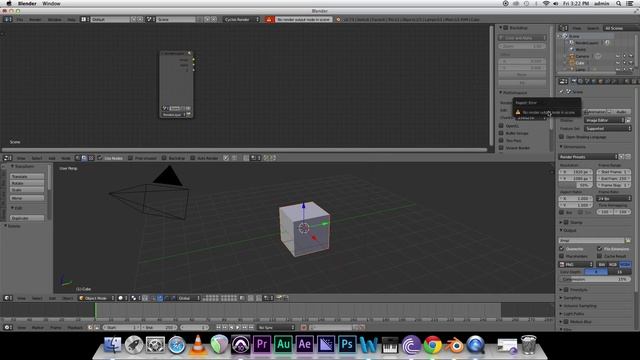The width and height of the screenshot is (640, 360).
Task: Click the outliner editor type icon
Action: pos(564,28)
